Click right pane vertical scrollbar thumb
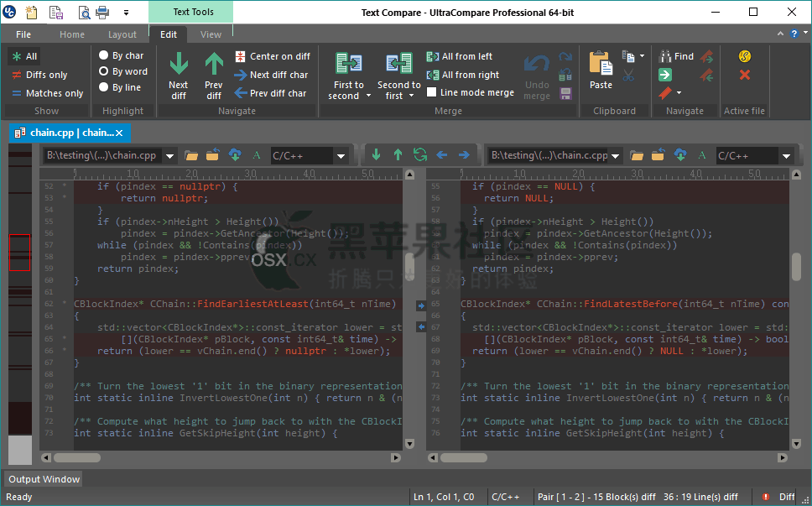The image size is (812, 506). [x=797, y=267]
